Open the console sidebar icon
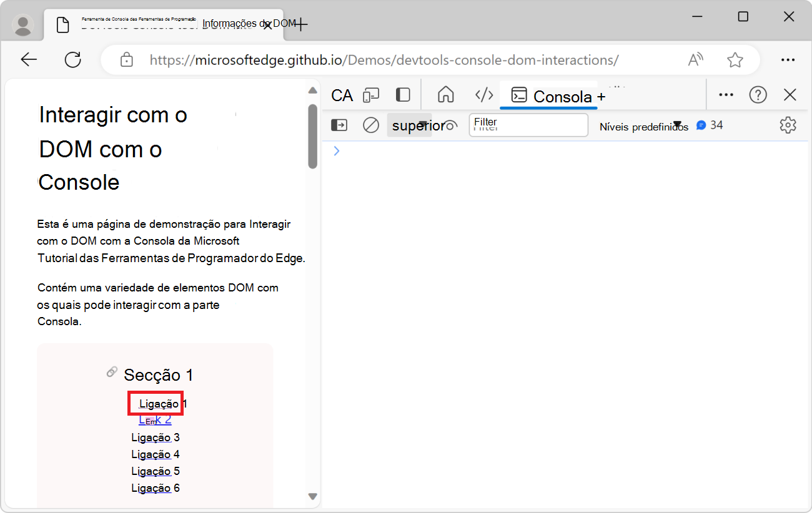The height and width of the screenshot is (513, 812). tap(339, 125)
